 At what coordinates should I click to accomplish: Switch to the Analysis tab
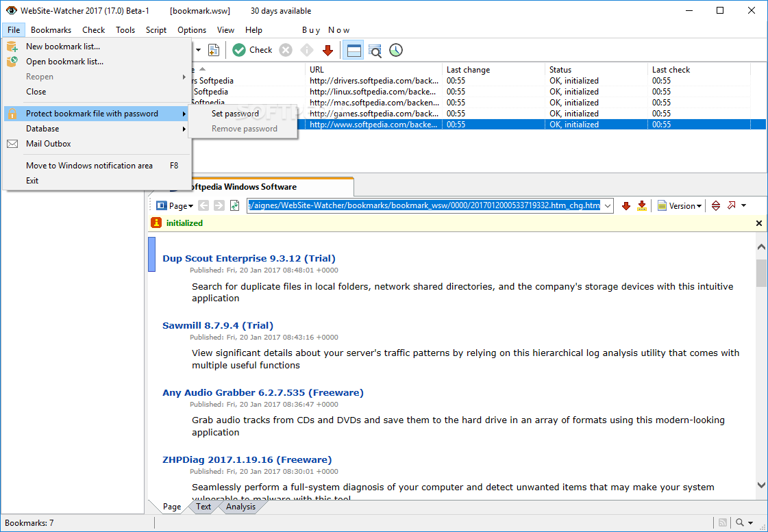pos(240,507)
